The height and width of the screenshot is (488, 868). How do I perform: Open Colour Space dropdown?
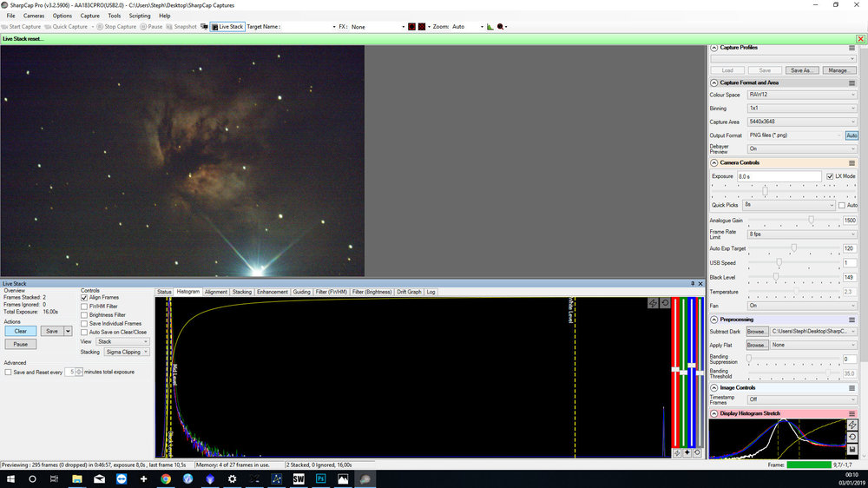click(801, 95)
